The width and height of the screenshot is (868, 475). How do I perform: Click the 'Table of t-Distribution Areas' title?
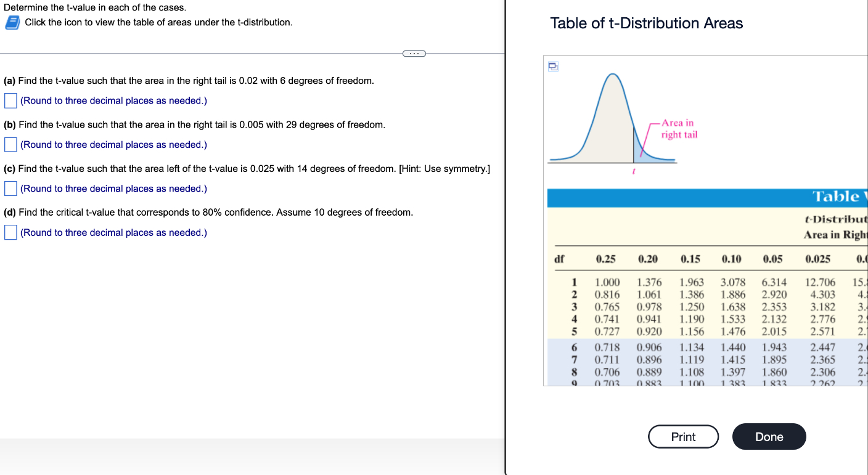click(645, 23)
